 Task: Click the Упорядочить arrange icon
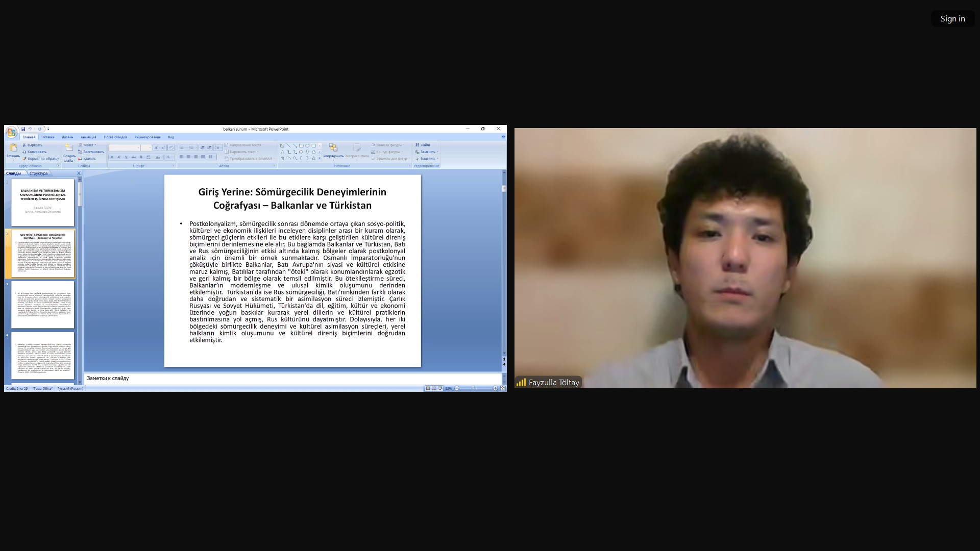(333, 148)
